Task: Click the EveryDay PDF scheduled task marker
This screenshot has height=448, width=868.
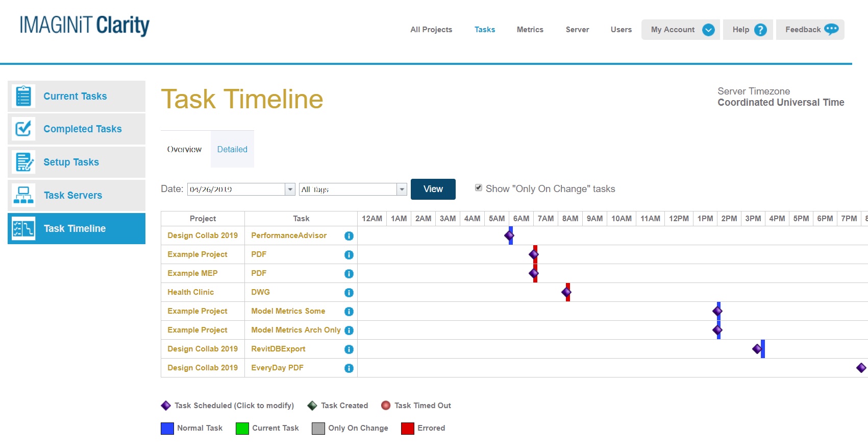Action: click(861, 368)
